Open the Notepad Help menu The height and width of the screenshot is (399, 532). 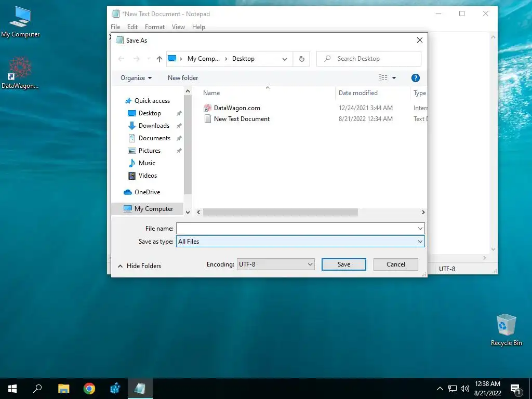(x=198, y=27)
